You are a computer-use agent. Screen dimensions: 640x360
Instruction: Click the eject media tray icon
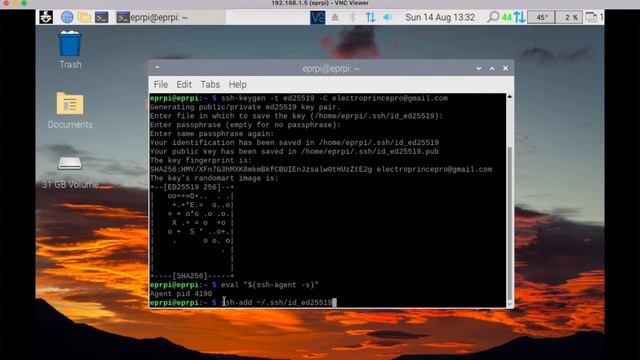point(335,17)
